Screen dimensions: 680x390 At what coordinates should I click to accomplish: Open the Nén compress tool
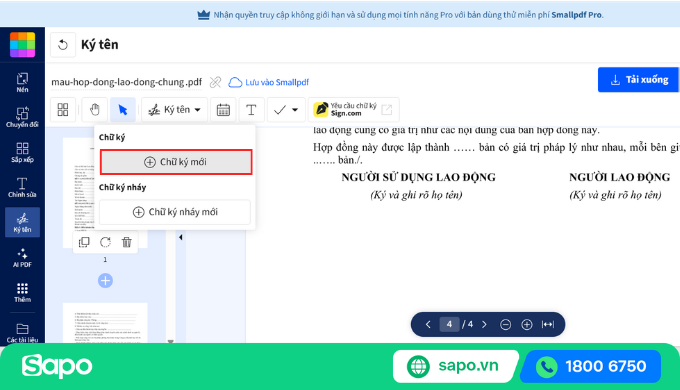22,82
